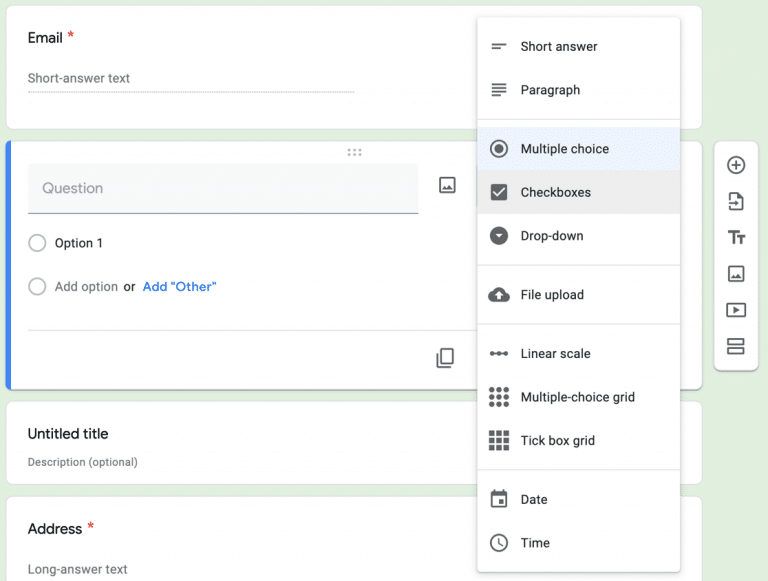Click the Paragraph lines icon
768x581 pixels.
[x=499, y=90]
